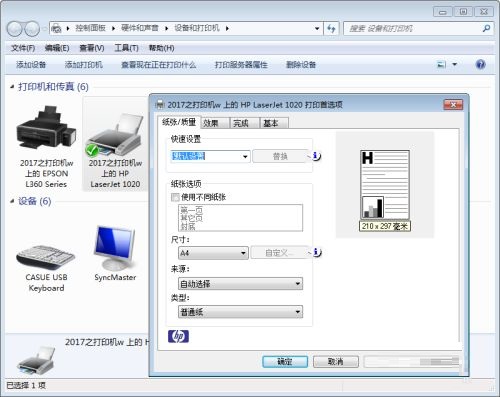Select the HP LaserJet 1020 printer icon
Screen dimensions: 500x397
(115, 135)
